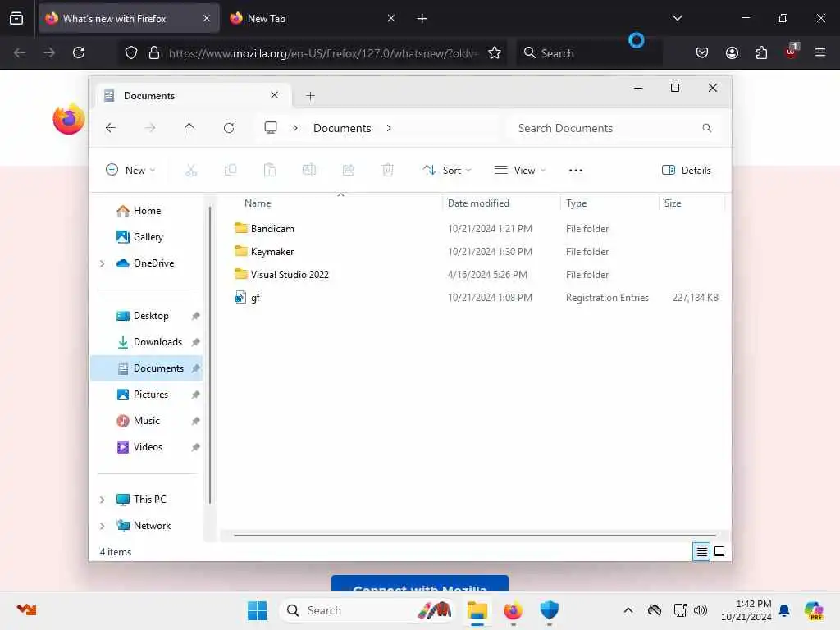Viewport: 840px width, 630px height.
Task: Add a new Explorer tab
Action: (310, 96)
